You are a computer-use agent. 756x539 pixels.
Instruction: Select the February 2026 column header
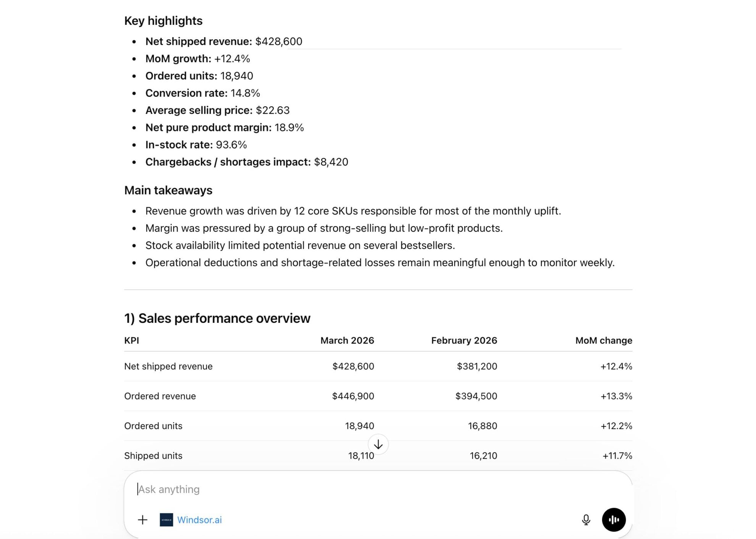tap(464, 340)
